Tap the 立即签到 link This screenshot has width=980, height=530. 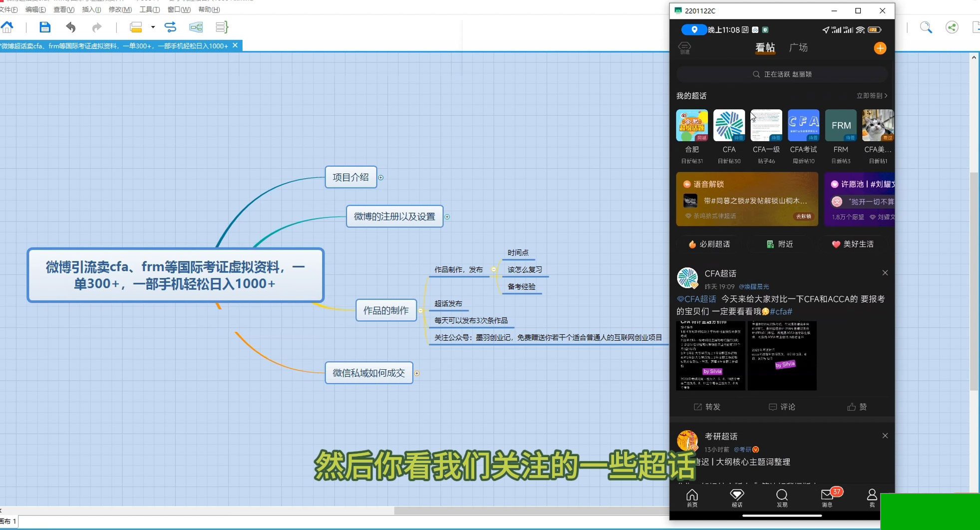tap(872, 95)
